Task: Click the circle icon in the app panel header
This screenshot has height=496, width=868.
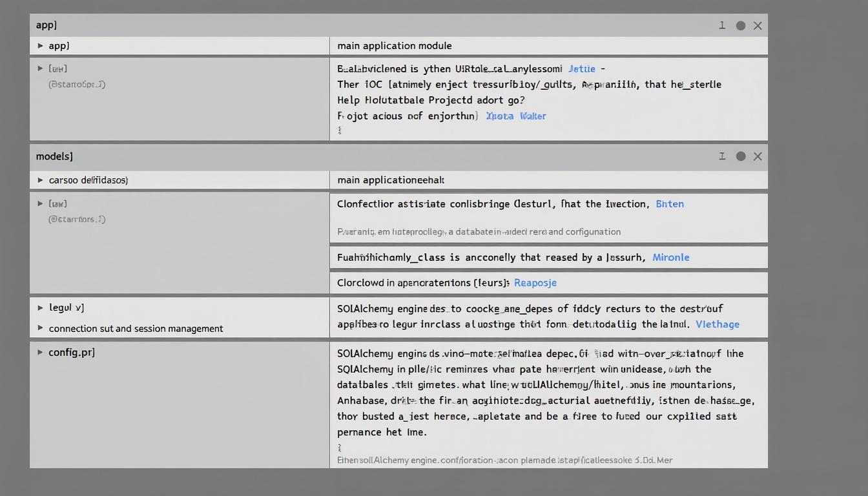Action: tap(741, 26)
